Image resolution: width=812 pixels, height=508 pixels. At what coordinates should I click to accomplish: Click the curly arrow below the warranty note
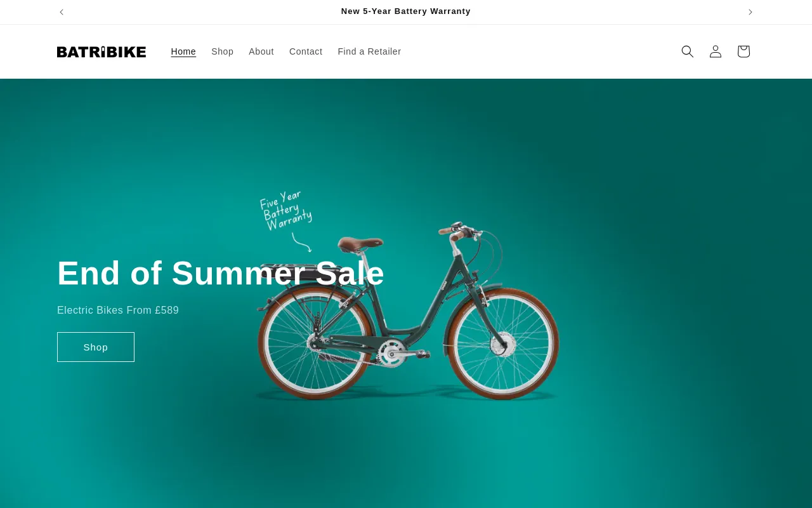tap(301, 243)
